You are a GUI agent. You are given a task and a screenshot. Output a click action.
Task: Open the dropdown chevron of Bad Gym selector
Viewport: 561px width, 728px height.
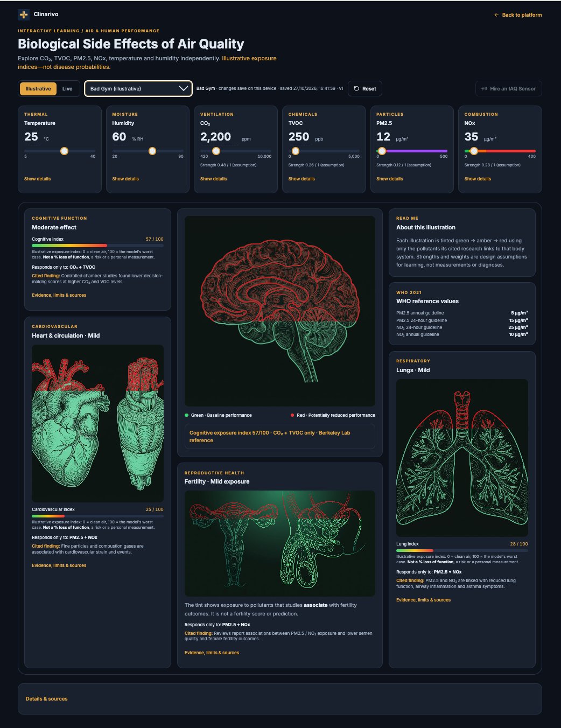click(184, 88)
